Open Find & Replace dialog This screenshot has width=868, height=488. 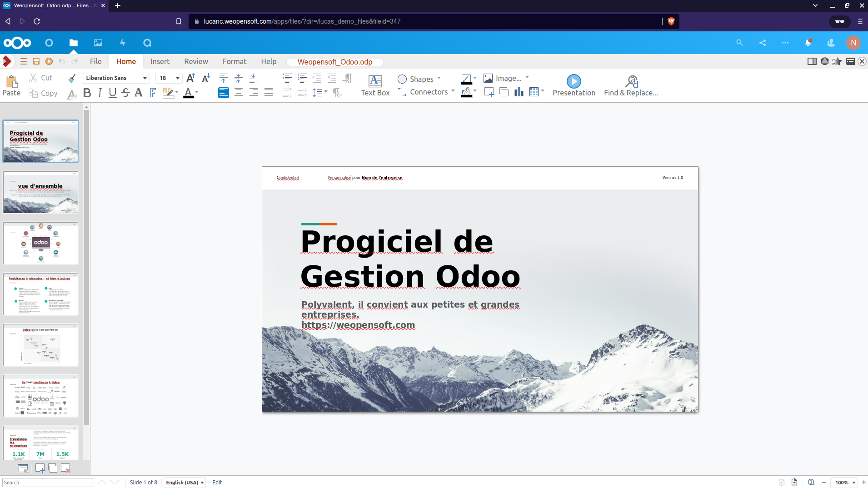tap(631, 85)
